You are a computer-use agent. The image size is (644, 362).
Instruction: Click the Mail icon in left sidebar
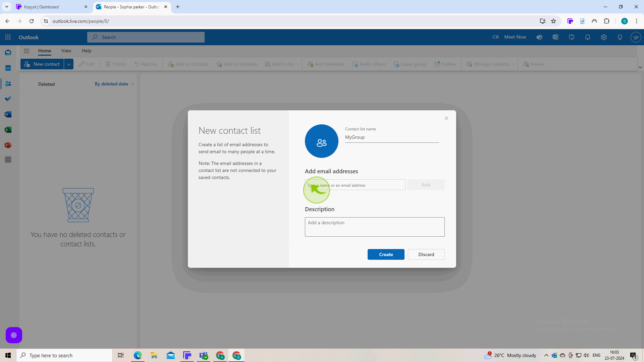[8, 53]
